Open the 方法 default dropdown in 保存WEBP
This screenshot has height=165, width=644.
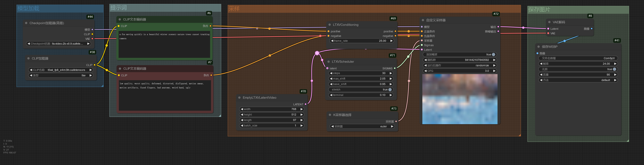[578, 80]
